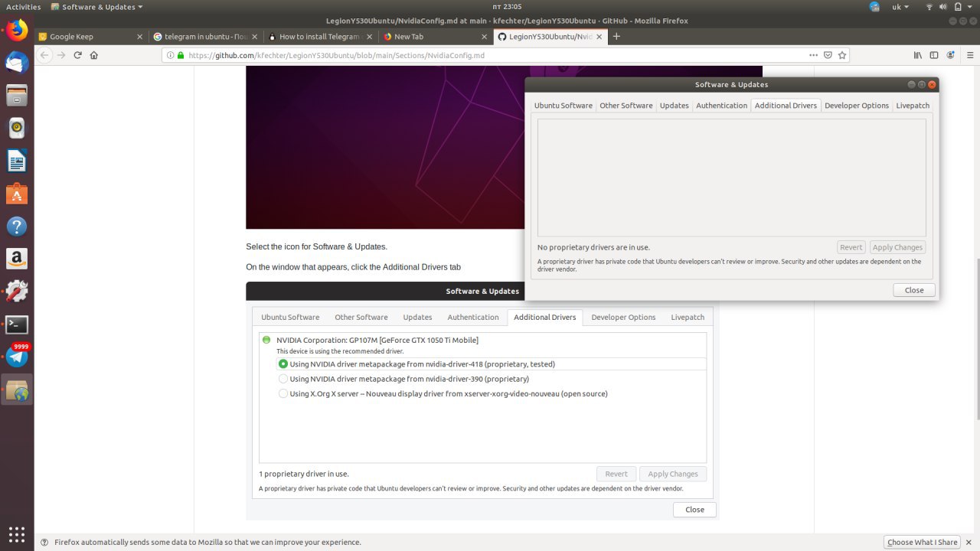Image resolution: width=980 pixels, height=551 pixels.
Task: Click NVIDIA Corporation GP107M text in page image
Action: click(377, 340)
